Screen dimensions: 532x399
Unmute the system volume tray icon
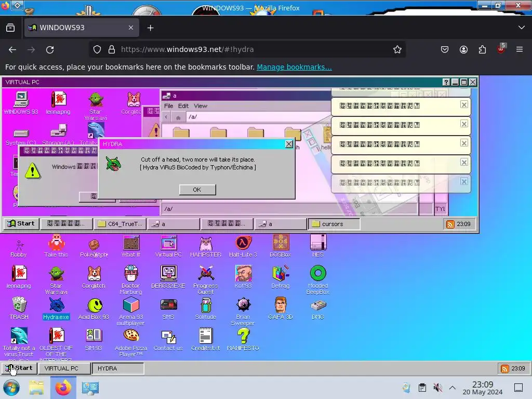[x=437, y=388]
